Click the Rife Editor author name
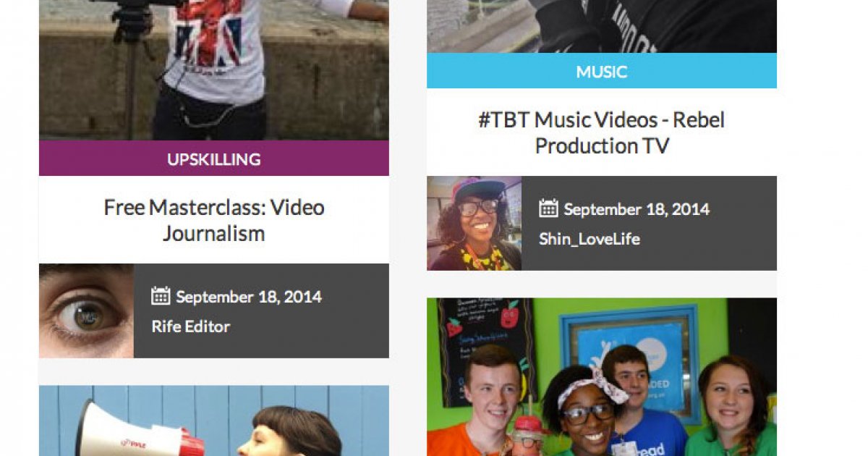Image resolution: width=868 pixels, height=456 pixels. 191,326
